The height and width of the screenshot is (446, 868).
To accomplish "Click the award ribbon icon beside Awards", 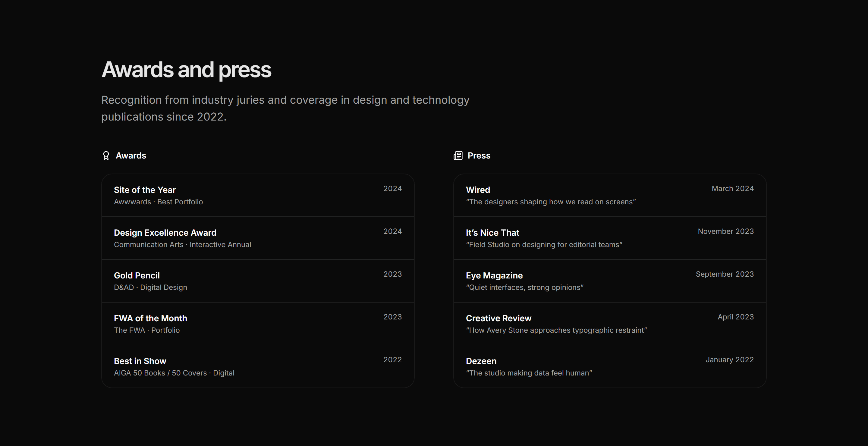I will [x=106, y=155].
